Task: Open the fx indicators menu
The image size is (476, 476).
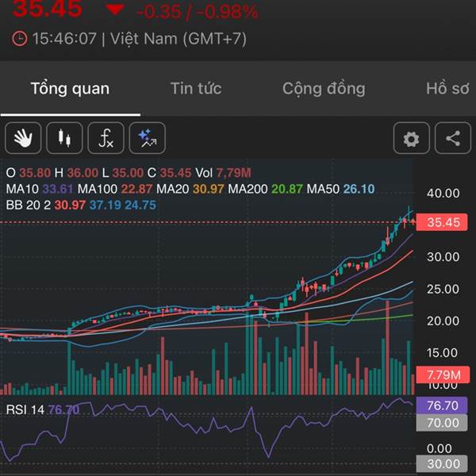Action: pyautogui.click(x=106, y=138)
